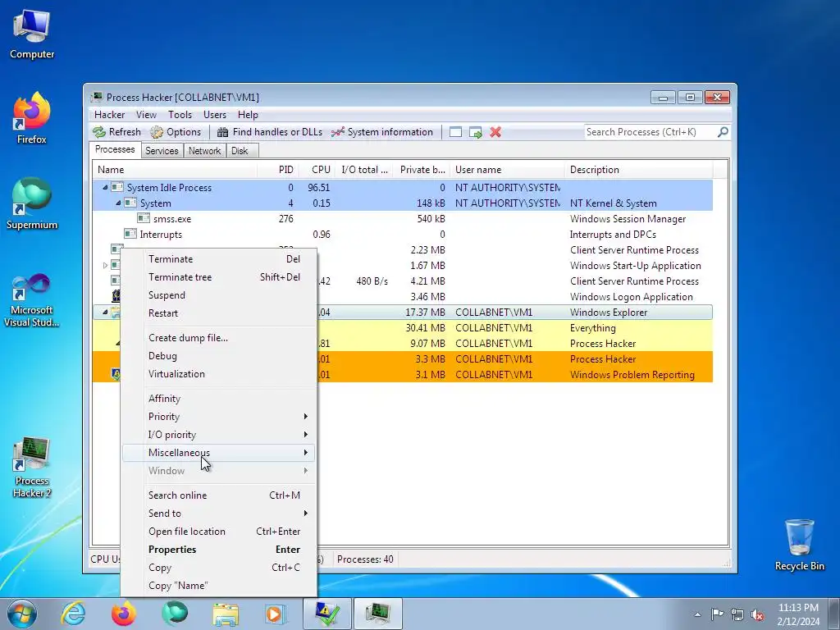Viewport: 840px width, 630px height.
Task: Select the smss.exe process row
Action: 402,218
